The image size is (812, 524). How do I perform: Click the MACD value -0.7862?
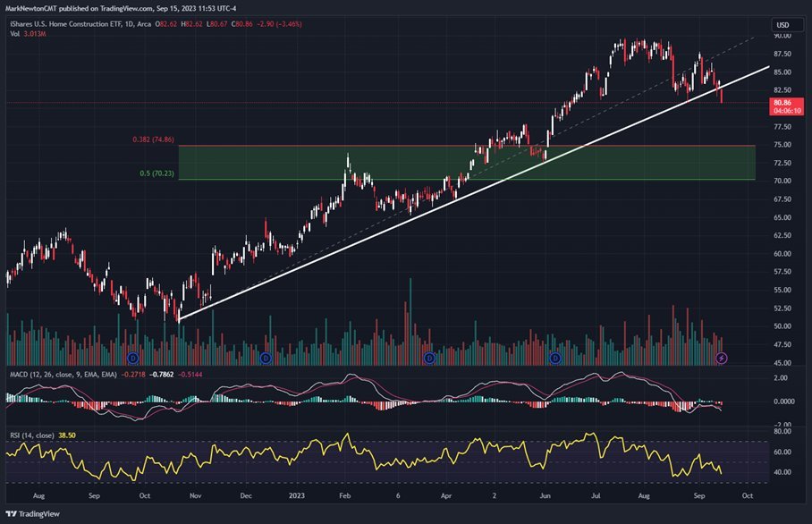click(x=162, y=375)
